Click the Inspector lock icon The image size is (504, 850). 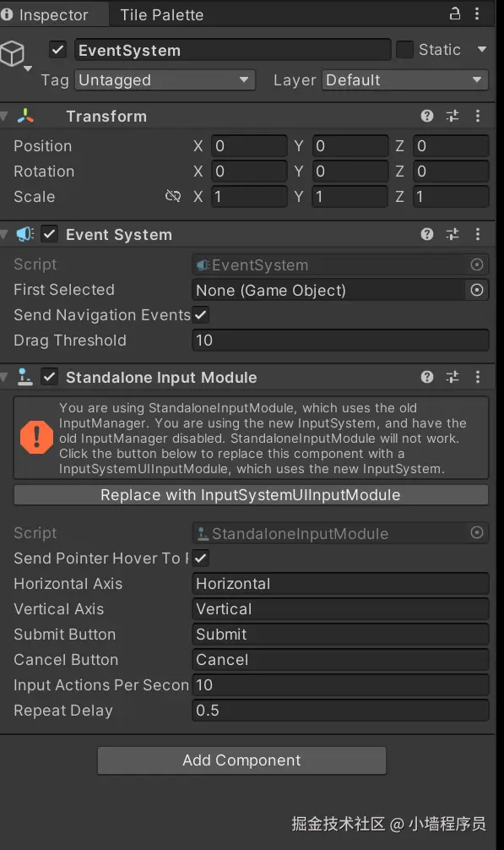click(x=455, y=14)
